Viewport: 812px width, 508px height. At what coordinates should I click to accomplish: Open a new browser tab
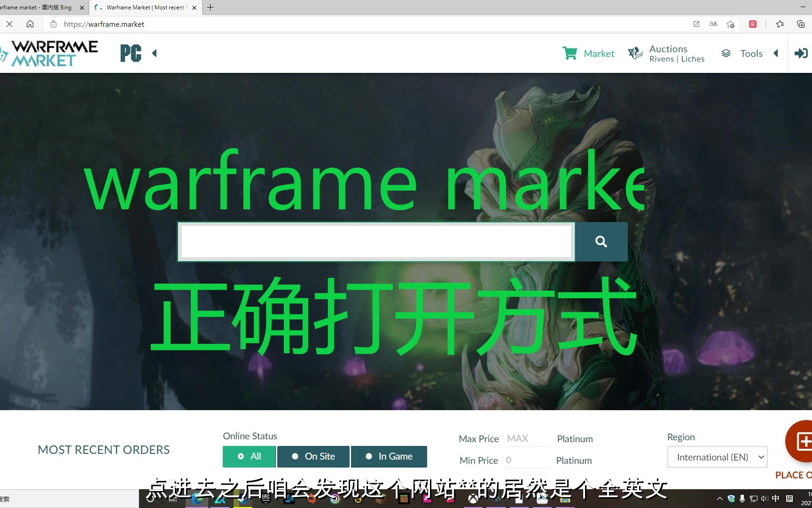point(210,8)
